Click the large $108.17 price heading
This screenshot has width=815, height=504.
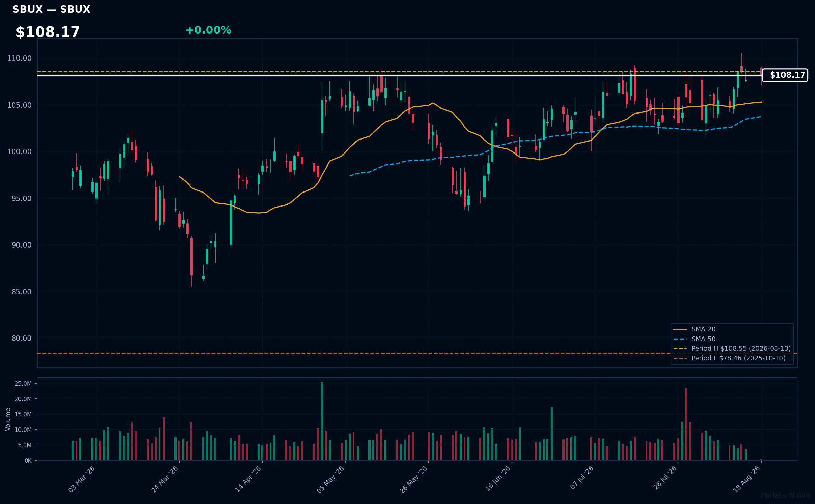(48, 32)
